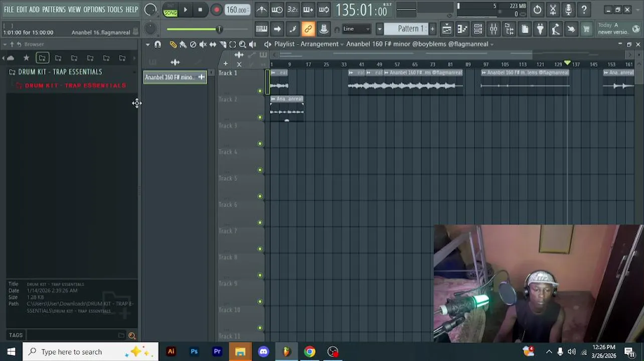Select the Slip tool in playlist
This screenshot has height=361, width=644.
click(213, 44)
